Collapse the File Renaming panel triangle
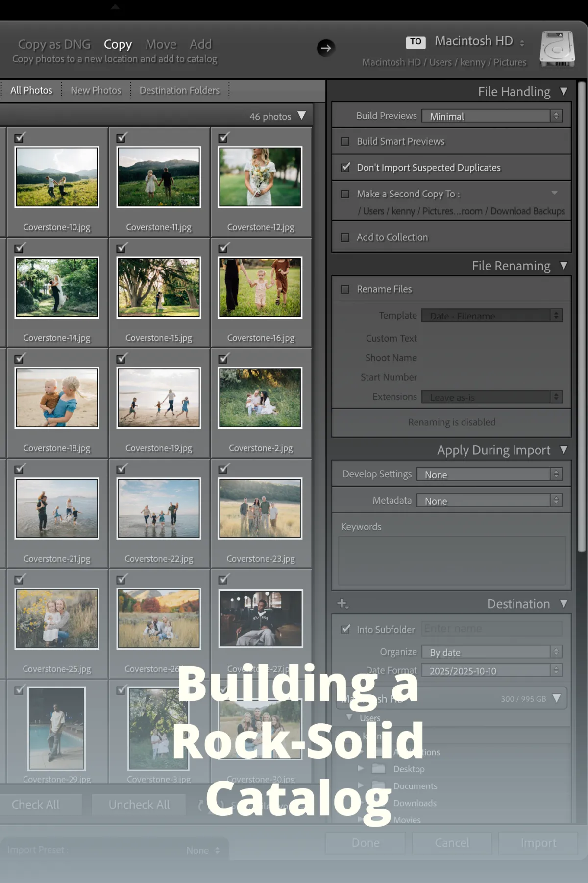Image resolution: width=588 pixels, height=883 pixels. click(x=563, y=266)
